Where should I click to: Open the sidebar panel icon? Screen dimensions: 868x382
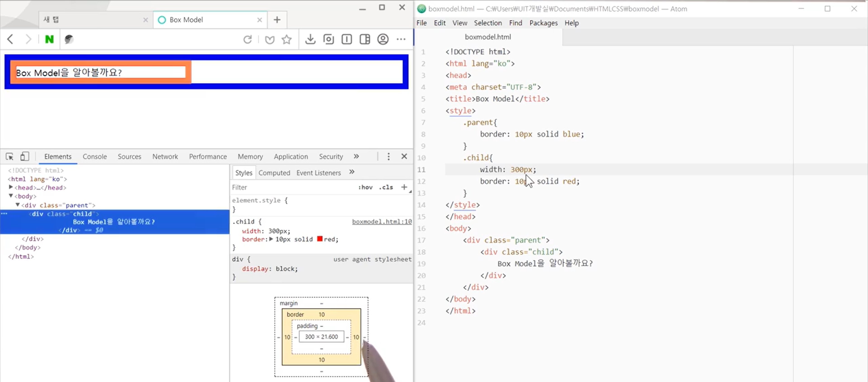click(365, 39)
